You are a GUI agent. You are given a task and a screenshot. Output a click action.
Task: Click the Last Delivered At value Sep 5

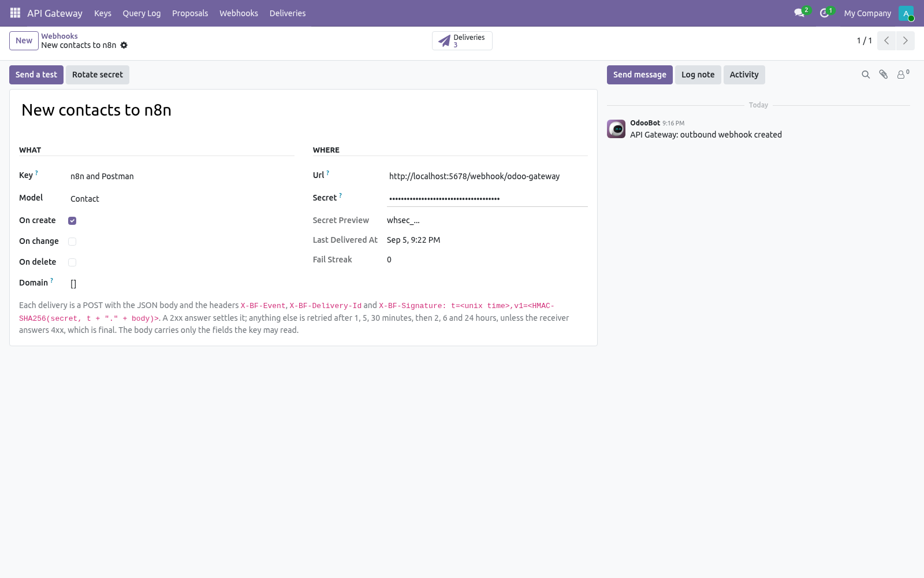413,240
